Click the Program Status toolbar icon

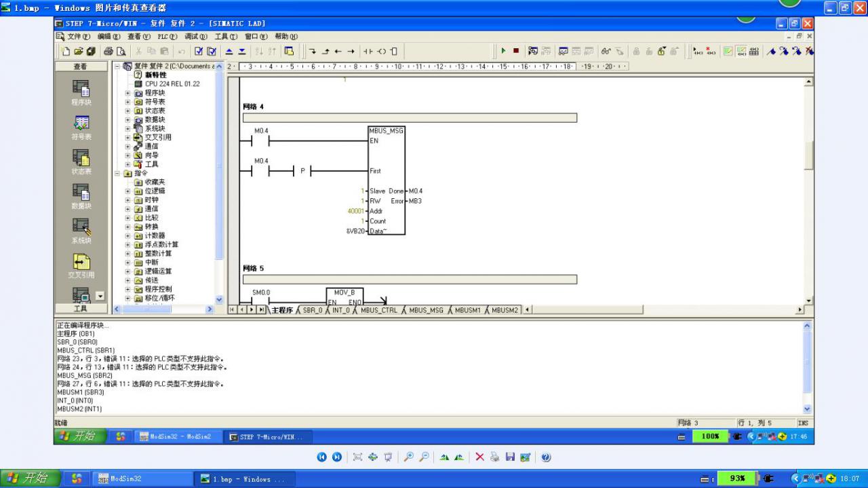533,51
